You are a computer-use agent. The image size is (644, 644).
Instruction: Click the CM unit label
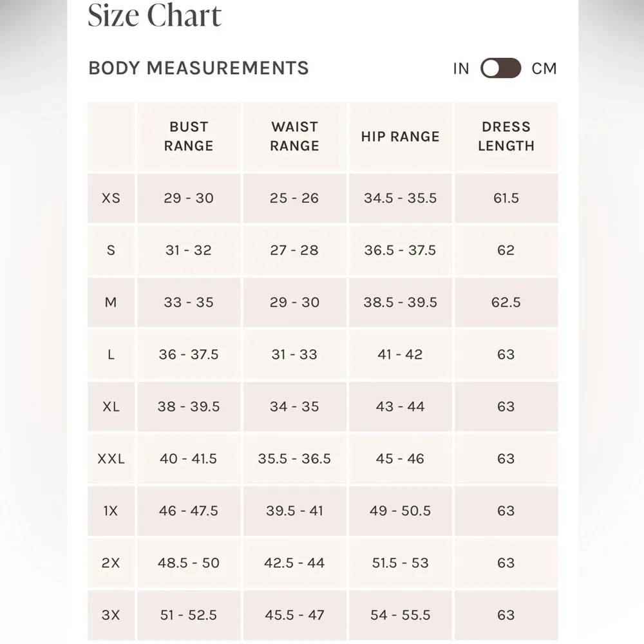[544, 68]
